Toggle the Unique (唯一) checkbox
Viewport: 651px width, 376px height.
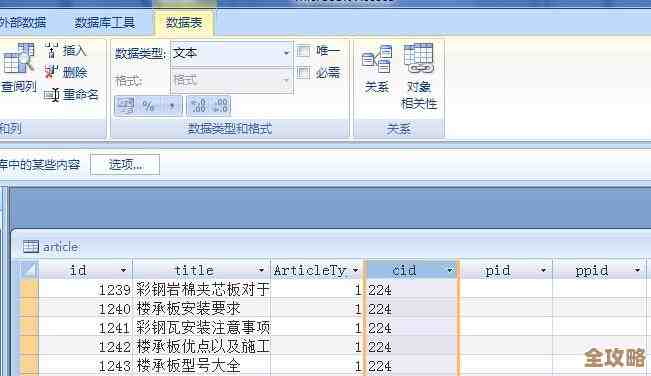pos(303,51)
